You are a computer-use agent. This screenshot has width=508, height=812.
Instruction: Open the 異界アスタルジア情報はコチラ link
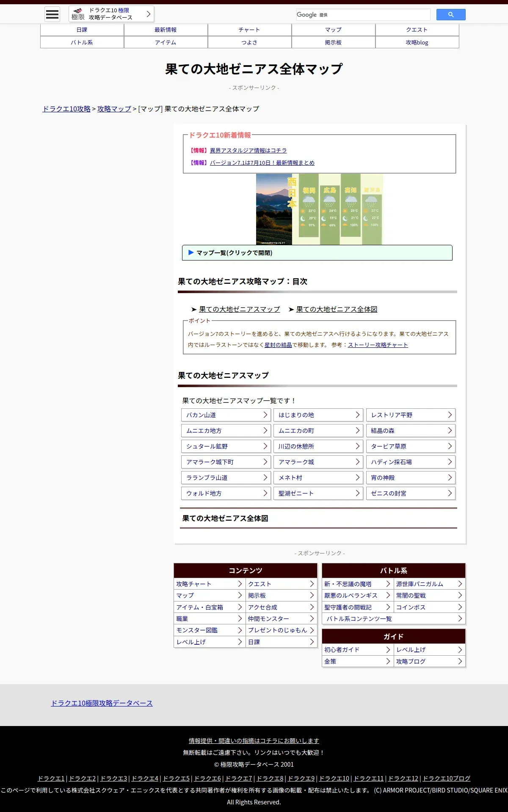[x=248, y=150]
